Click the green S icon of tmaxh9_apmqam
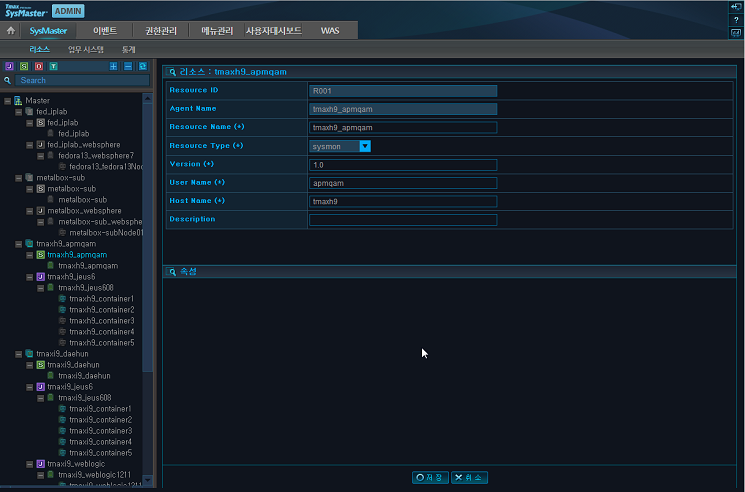The height and width of the screenshot is (492, 745). click(40, 255)
